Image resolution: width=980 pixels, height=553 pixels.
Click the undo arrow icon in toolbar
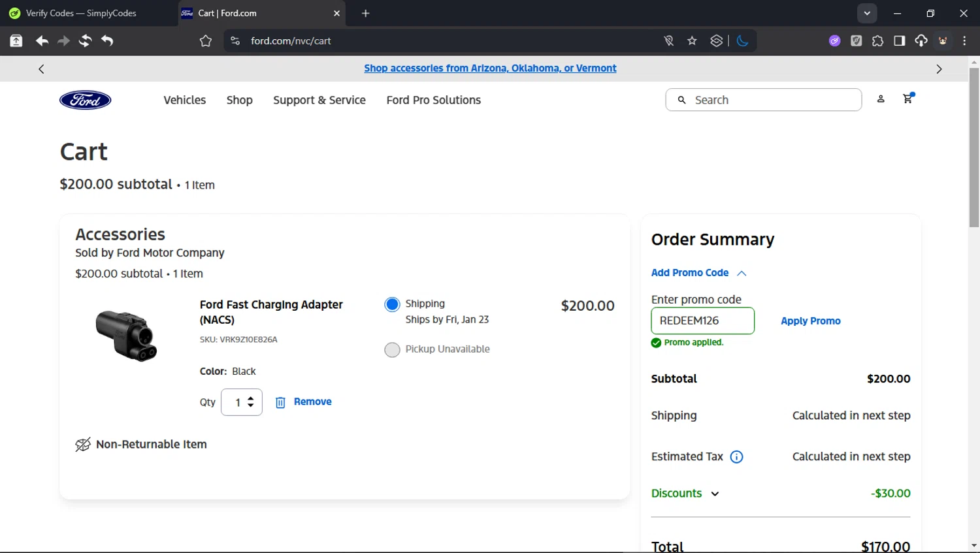[x=107, y=40]
